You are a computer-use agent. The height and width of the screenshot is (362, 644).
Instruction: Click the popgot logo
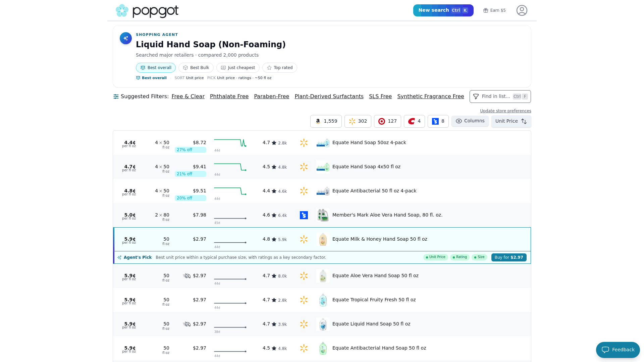pos(147,11)
